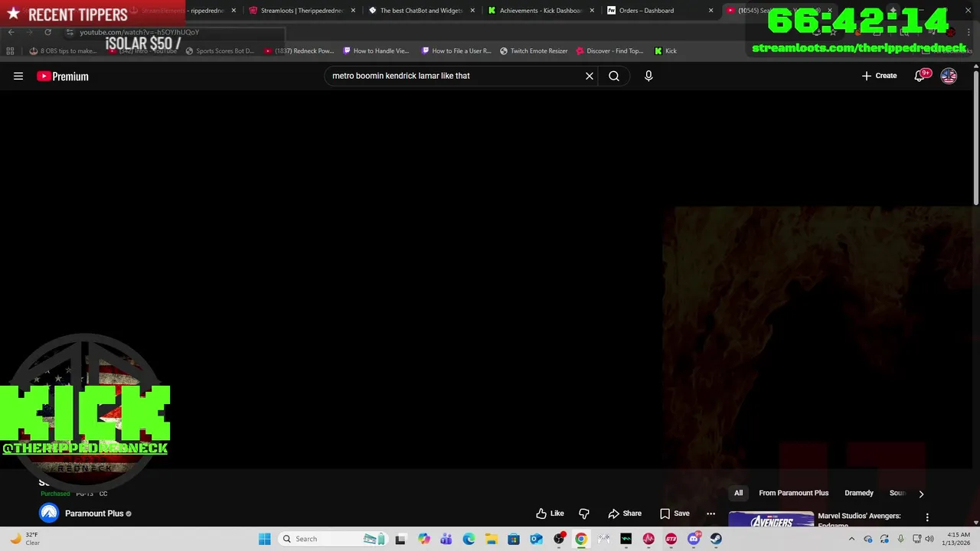Select From Paramount Plus chip
980x551 pixels.
(794, 493)
